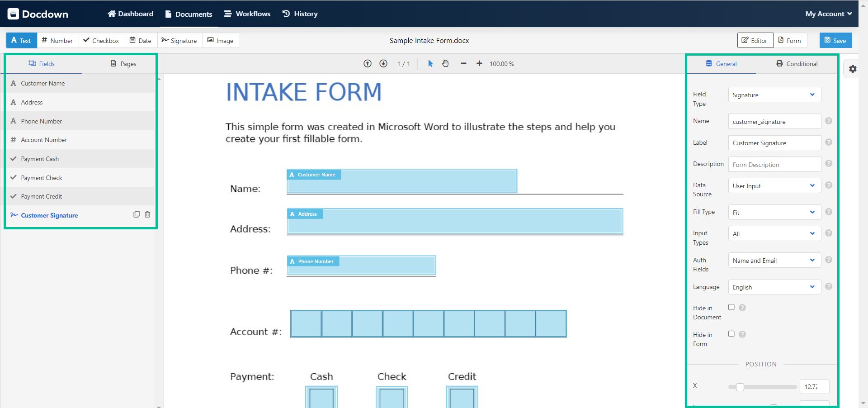Click the next page down-arrow icon
Image resolution: width=868 pixels, height=408 pixels.
pos(383,64)
